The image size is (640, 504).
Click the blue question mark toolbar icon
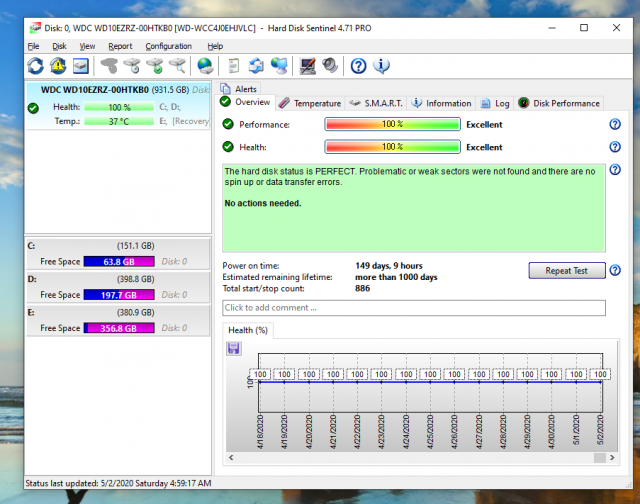359,66
